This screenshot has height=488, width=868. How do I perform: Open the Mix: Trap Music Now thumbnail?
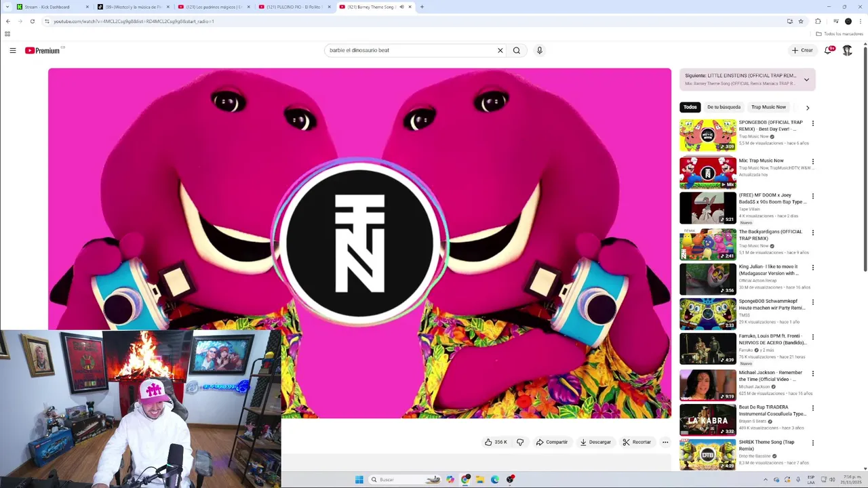pyautogui.click(x=708, y=173)
